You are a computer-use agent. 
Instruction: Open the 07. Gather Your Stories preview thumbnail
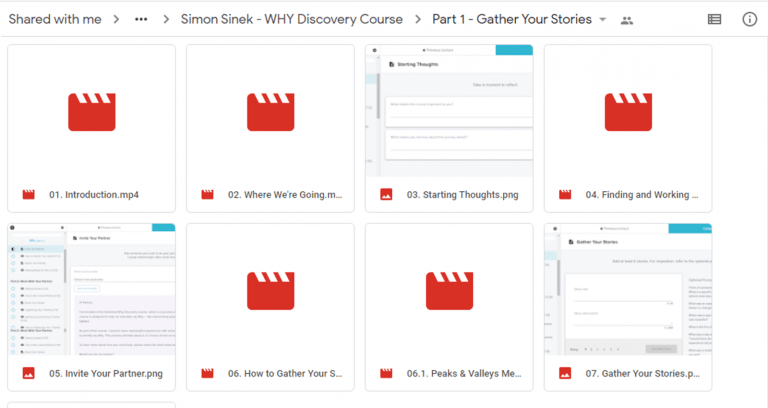point(628,289)
